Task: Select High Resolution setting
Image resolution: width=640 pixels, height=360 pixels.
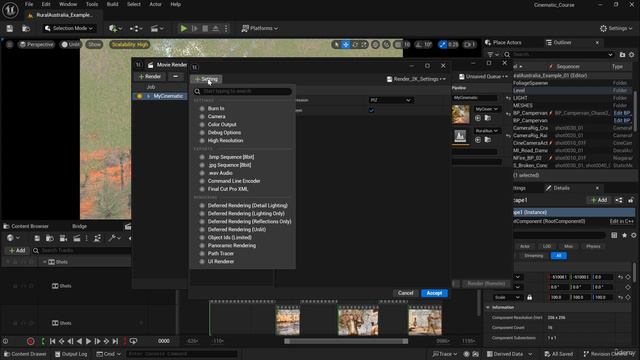Action: pos(225,140)
